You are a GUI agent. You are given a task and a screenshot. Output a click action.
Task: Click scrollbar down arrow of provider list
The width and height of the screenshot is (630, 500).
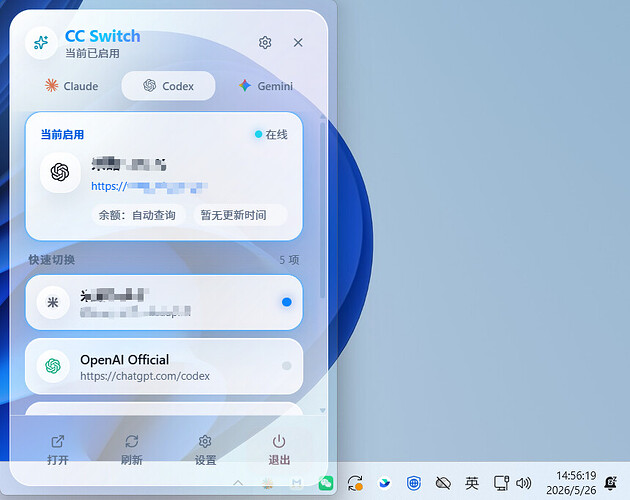(x=322, y=410)
